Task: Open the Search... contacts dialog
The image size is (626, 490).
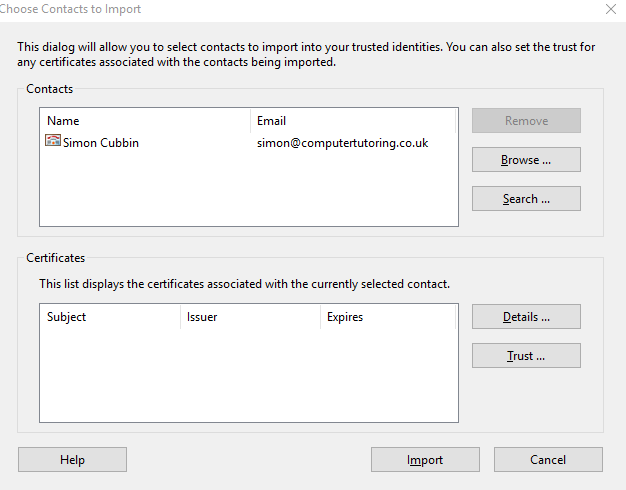Action: pyautogui.click(x=526, y=198)
